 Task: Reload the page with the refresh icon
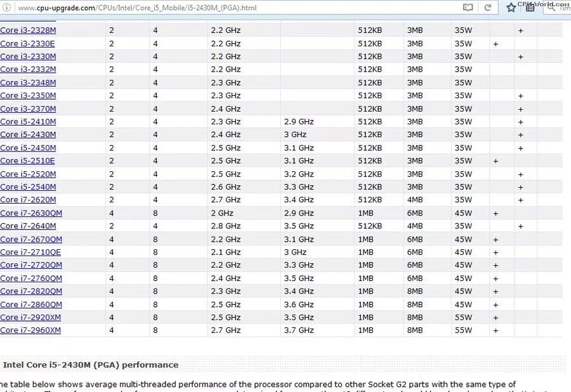(488, 7)
